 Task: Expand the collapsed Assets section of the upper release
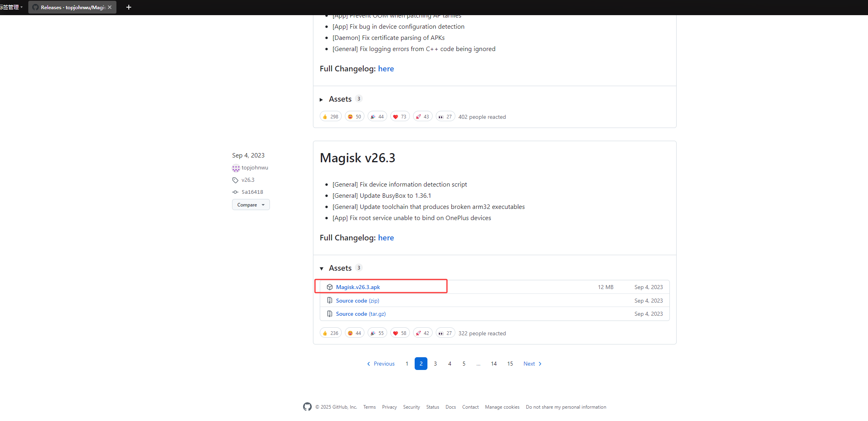(336, 99)
